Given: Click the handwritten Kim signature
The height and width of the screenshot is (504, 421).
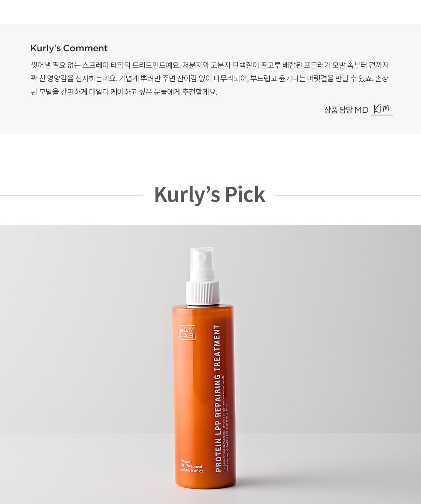Looking at the screenshot, I should [381, 108].
